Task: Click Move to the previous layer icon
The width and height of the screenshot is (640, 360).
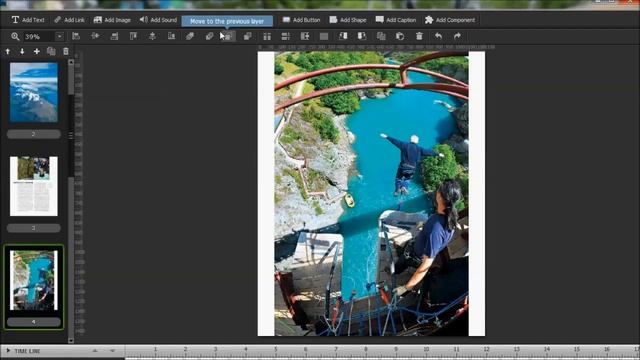Action: [x=229, y=36]
